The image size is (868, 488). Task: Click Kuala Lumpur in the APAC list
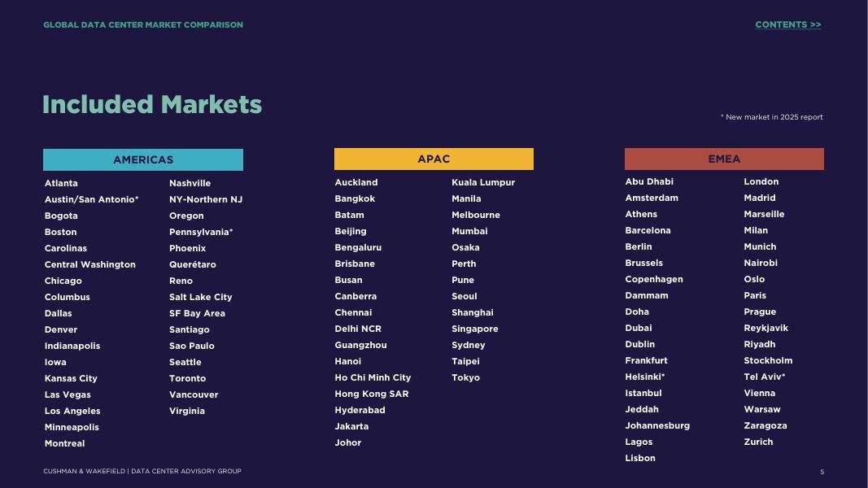pos(483,182)
